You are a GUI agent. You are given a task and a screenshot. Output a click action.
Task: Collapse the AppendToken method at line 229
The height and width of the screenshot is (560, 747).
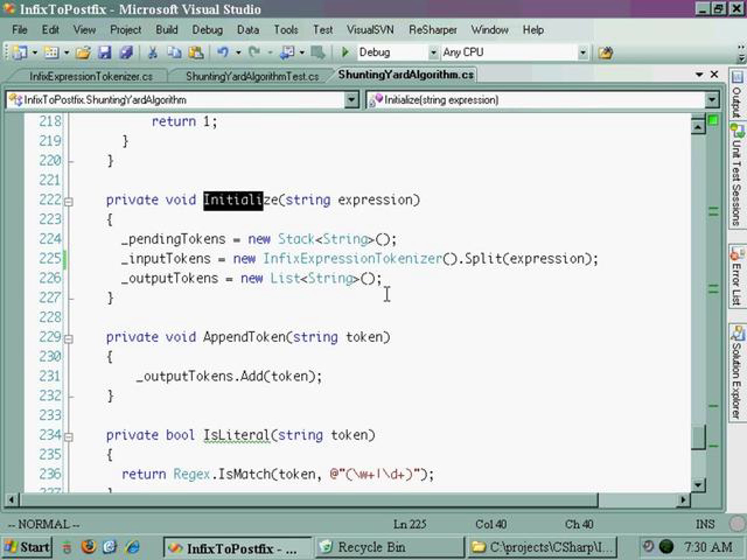pyautogui.click(x=68, y=339)
